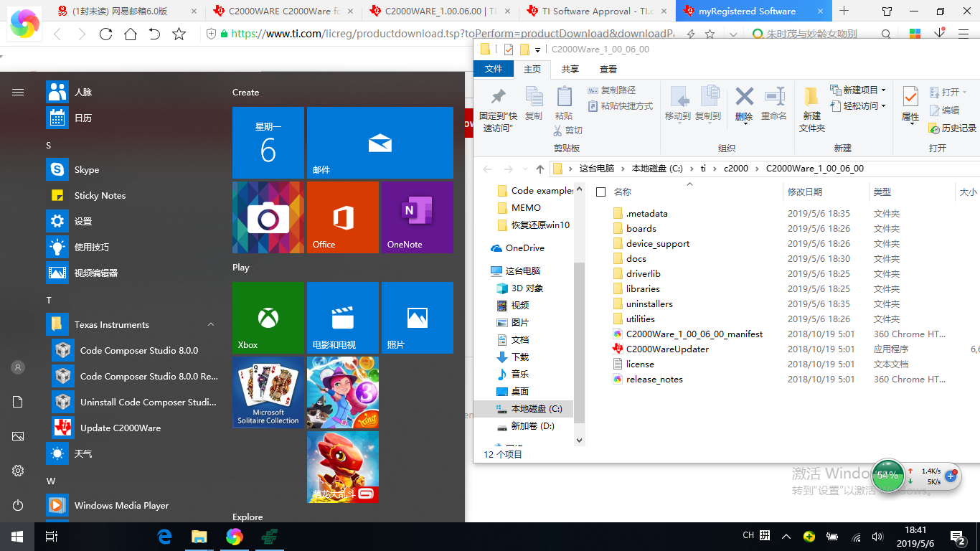Open the Action Center notification icon
The image size is (980, 551).
[x=958, y=536]
